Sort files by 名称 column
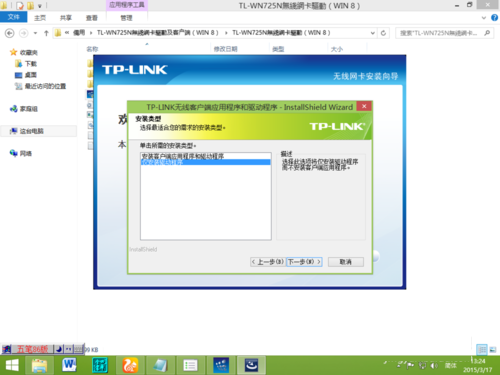This screenshot has width=500, height=375. (92, 49)
